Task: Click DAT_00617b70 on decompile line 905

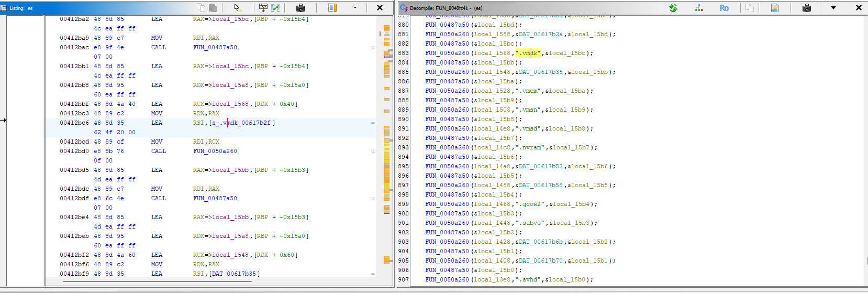Action: (x=541, y=261)
